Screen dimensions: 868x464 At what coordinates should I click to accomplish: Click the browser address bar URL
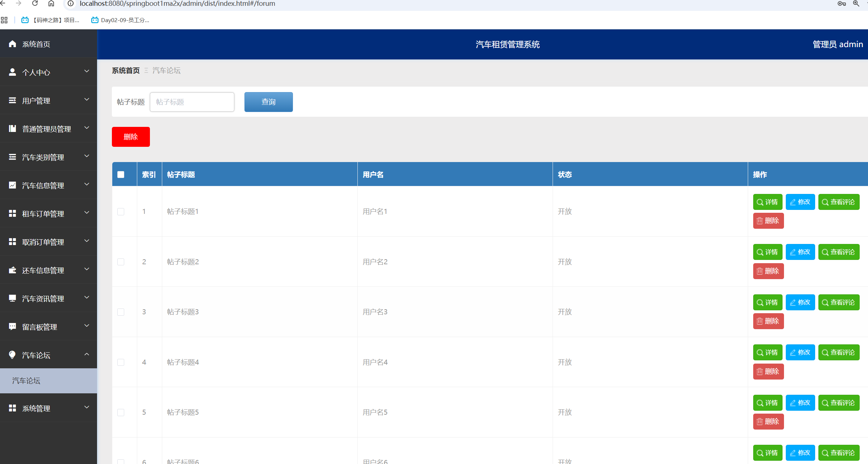pos(177,4)
